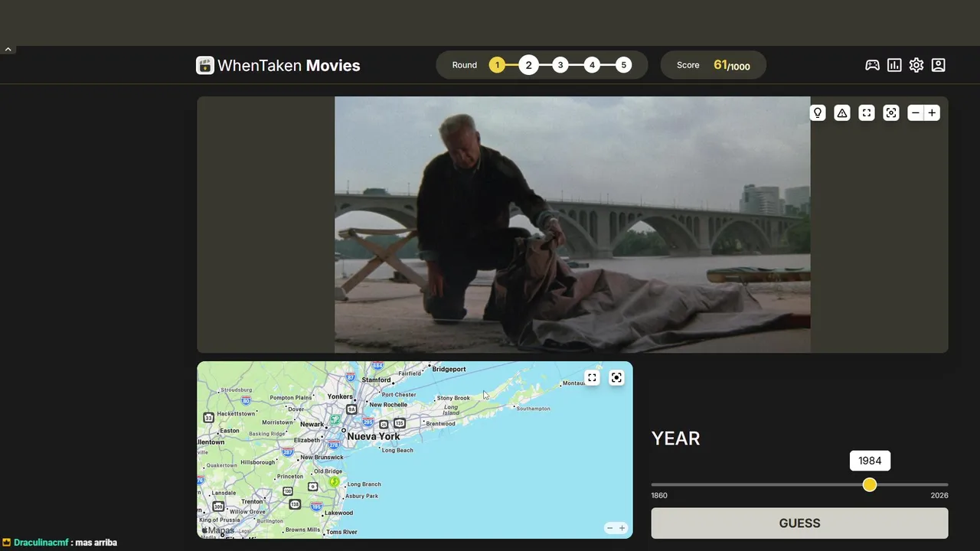Screen dimensions: 980x551
Task: Click Toms River on the map
Action: [x=341, y=532]
